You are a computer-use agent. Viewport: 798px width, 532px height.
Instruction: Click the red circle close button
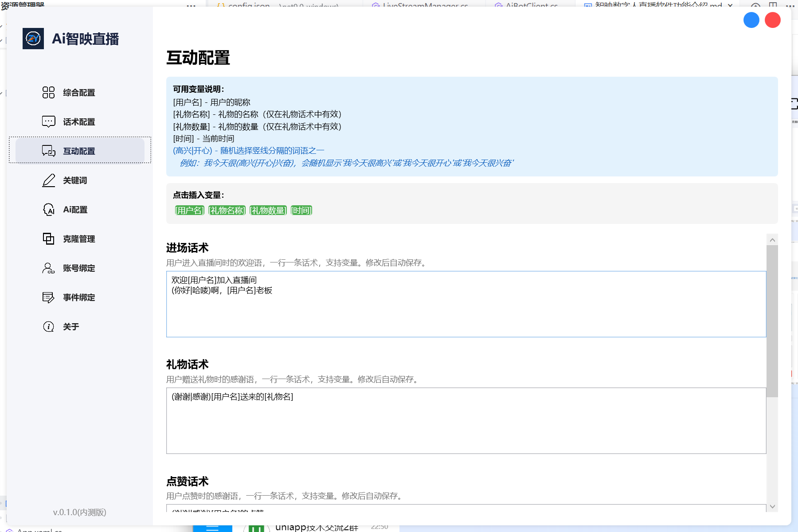[772, 20]
